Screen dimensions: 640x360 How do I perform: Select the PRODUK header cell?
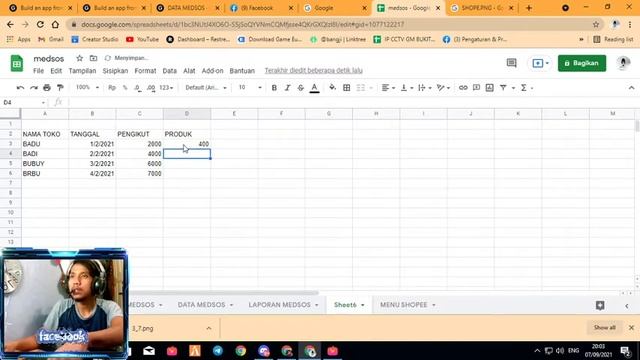187,134
